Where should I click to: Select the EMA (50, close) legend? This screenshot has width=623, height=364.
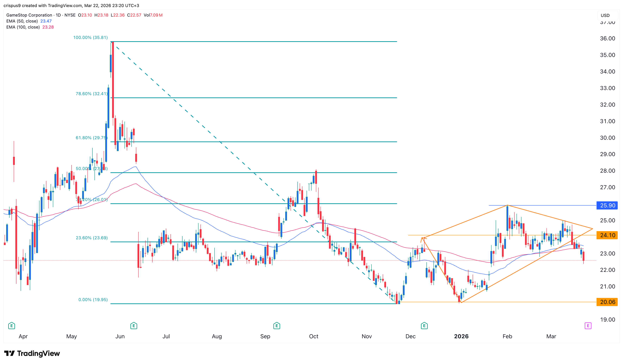22,21
